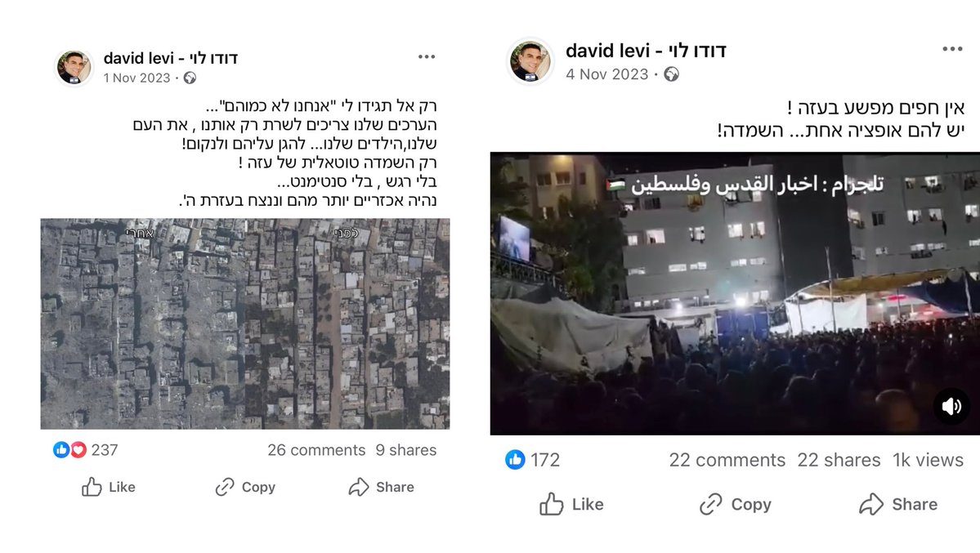Open three-dot menu on 4 Nov post
Screen dimensions: 980x553
click(952, 49)
